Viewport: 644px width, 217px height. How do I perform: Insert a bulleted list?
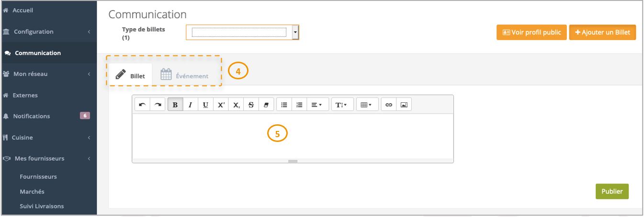(x=284, y=105)
